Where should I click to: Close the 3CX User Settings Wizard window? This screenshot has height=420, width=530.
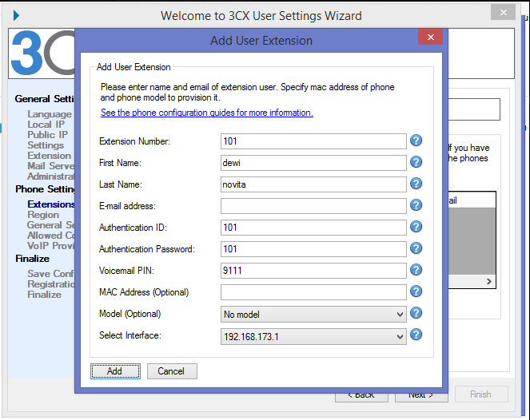click(504, 13)
